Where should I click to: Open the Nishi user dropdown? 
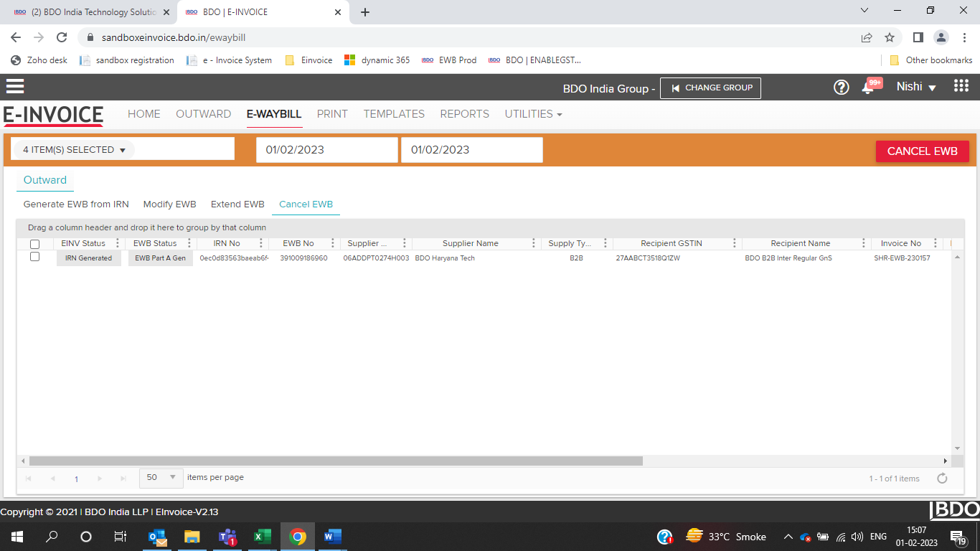pos(916,87)
